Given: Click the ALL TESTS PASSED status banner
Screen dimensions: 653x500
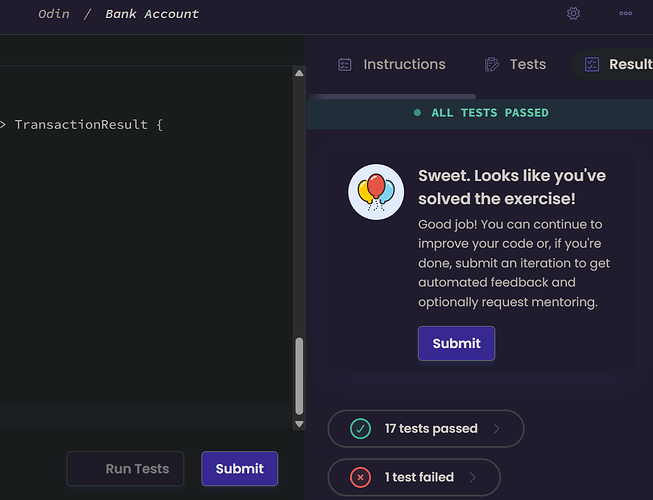Looking at the screenshot, I should tap(480, 113).
